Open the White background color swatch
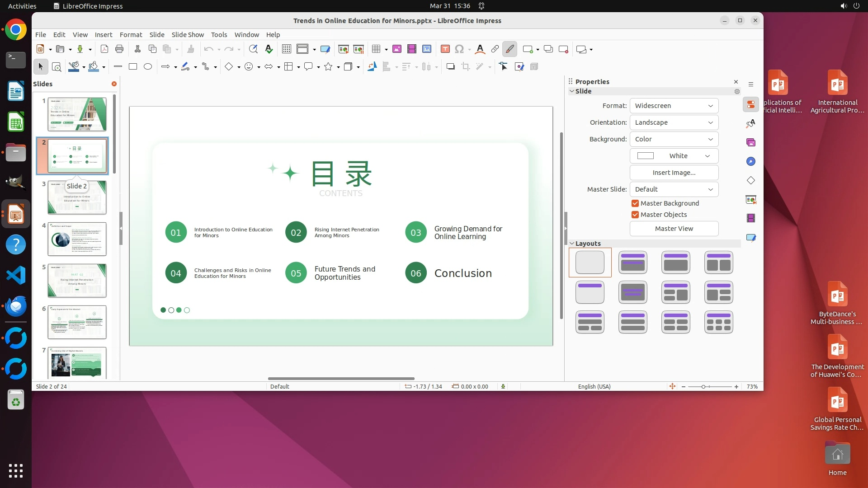Viewport: 868px width, 488px height. coord(674,156)
